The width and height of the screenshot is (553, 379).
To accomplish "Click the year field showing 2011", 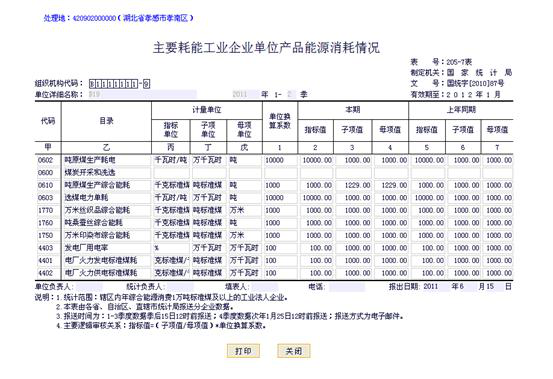I will click(245, 94).
